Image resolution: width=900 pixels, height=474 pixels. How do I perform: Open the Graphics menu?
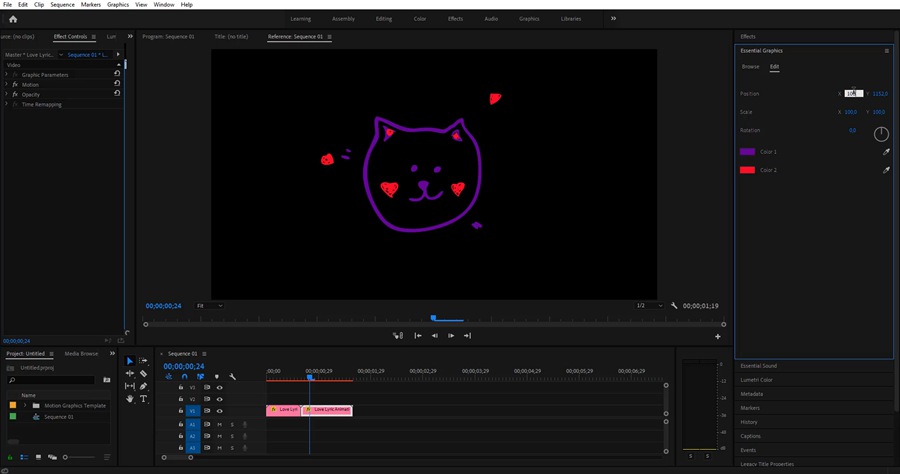[x=118, y=5]
